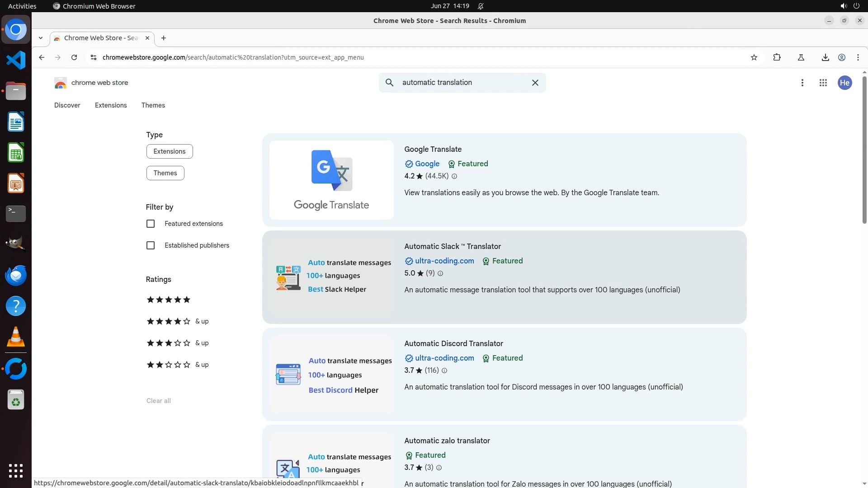
Task: Click rating info icon for Google Translate
Action: point(454,176)
